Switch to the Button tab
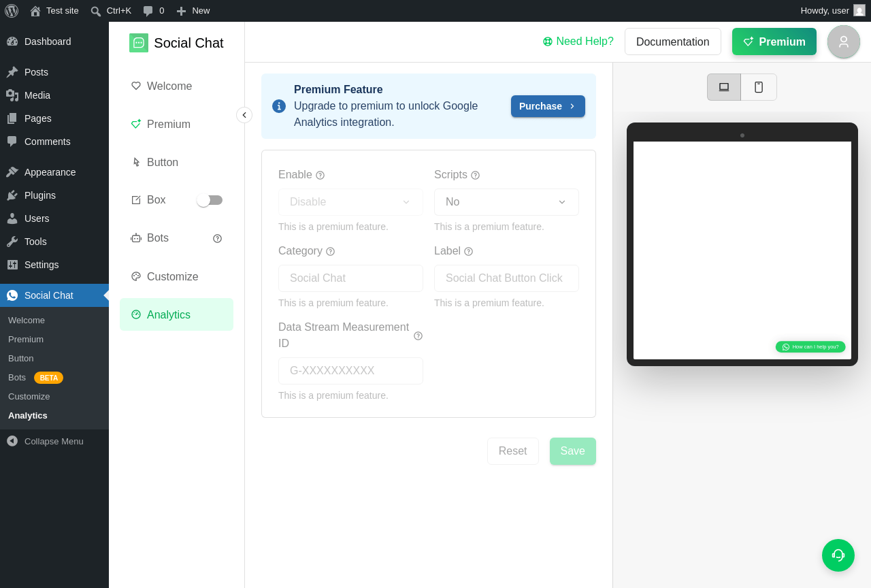Image resolution: width=871 pixels, height=588 pixels. point(176,162)
